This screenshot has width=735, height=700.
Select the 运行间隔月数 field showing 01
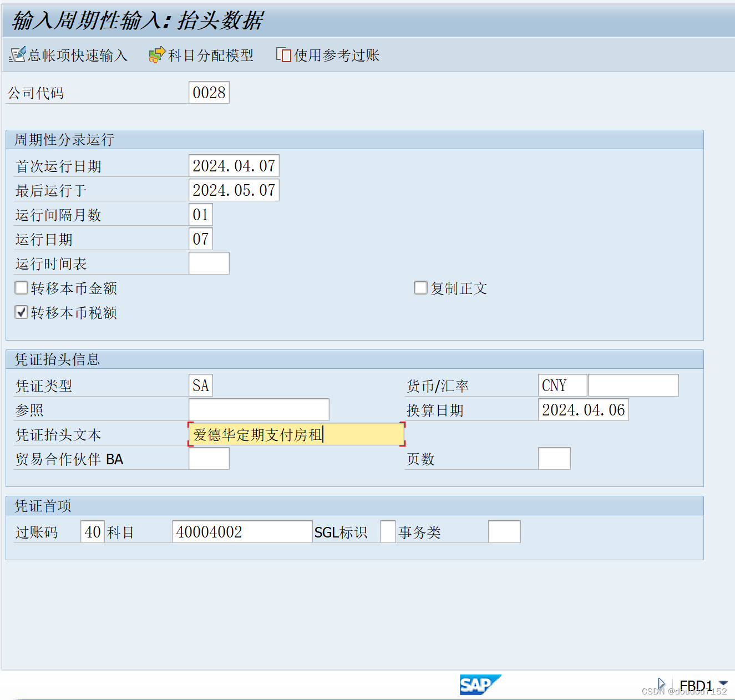click(x=201, y=214)
